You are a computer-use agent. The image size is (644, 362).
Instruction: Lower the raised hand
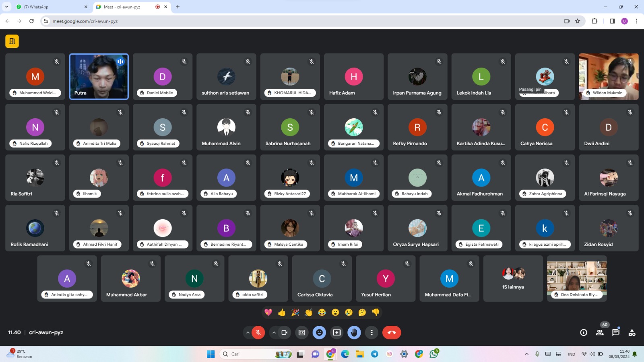click(354, 333)
